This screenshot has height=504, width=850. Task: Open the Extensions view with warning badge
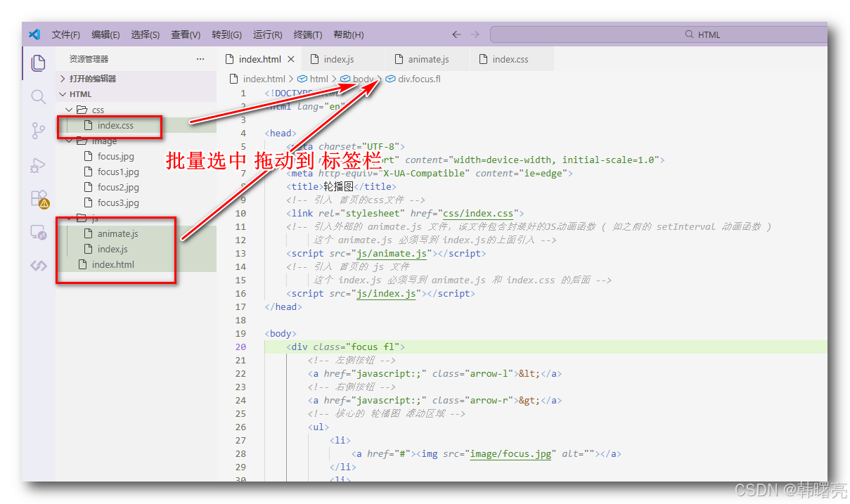pyautogui.click(x=39, y=199)
